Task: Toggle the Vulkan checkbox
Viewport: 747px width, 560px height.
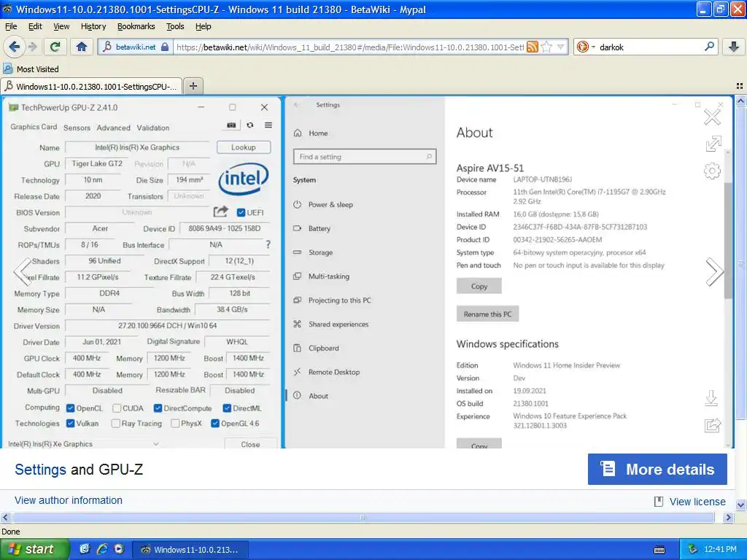Action: (71, 423)
